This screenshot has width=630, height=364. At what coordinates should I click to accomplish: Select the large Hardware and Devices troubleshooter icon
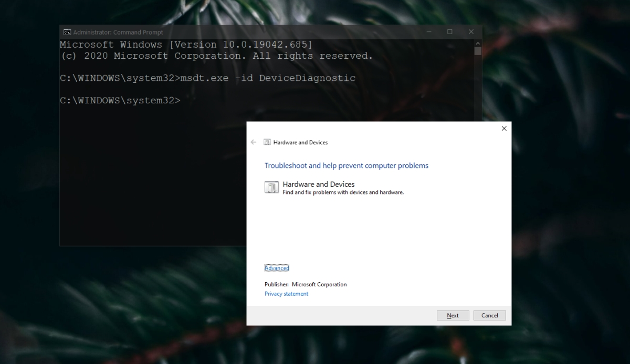pos(271,187)
